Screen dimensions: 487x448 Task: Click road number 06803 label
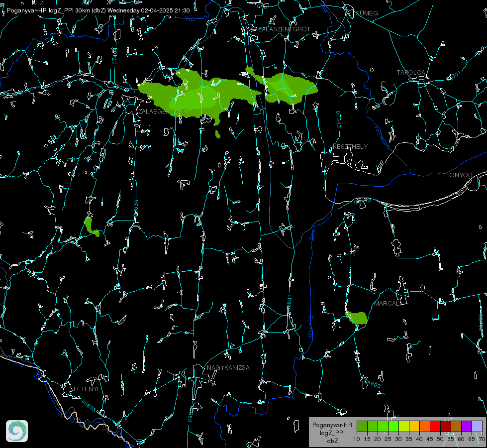pyautogui.click(x=372, y=383)
